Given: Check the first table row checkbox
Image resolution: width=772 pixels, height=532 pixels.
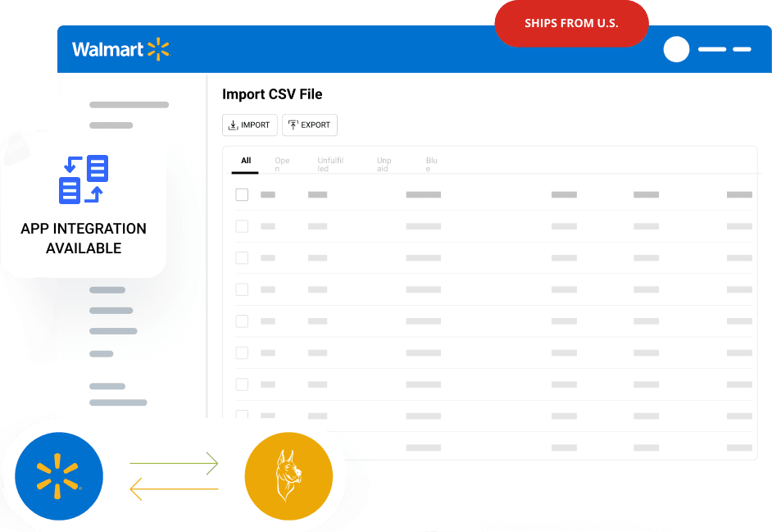Looking at the screenshot, I should (x=242, y=226).
